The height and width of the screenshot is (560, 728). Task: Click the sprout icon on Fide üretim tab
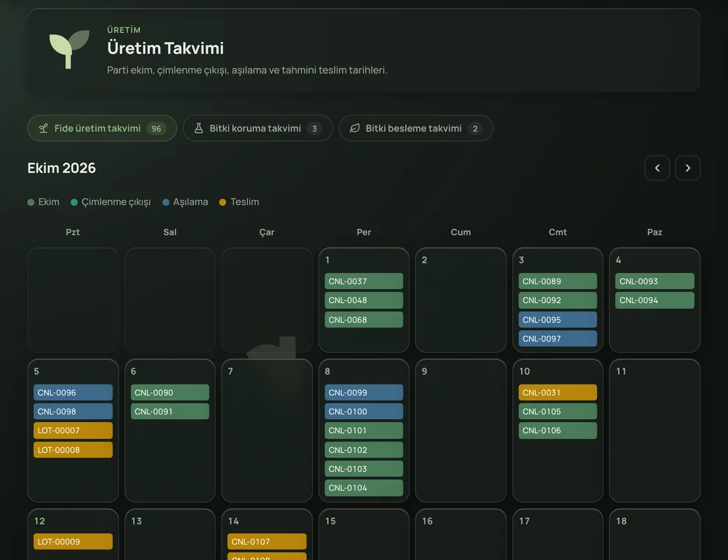[43, 128]
